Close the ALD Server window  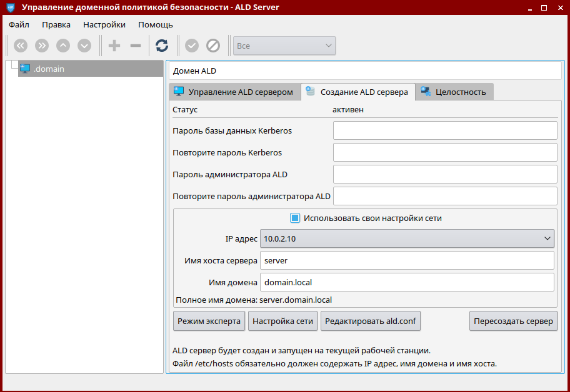pos(560,7)
